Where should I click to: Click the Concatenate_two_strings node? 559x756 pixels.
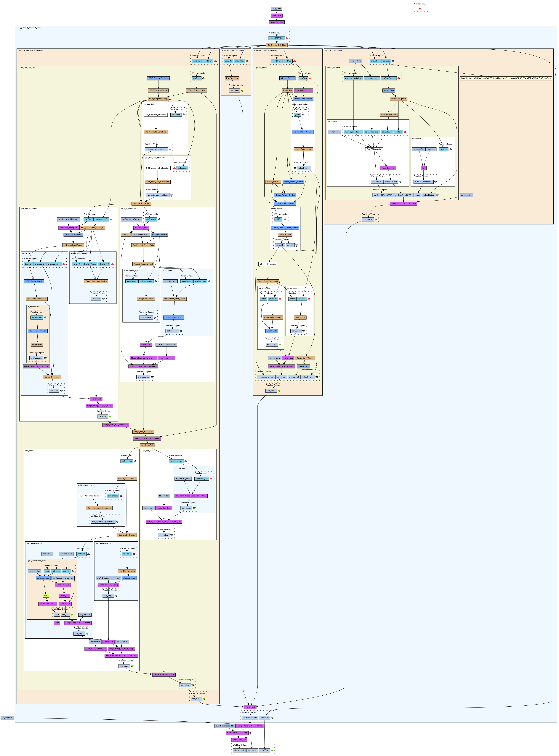[164, 674]
